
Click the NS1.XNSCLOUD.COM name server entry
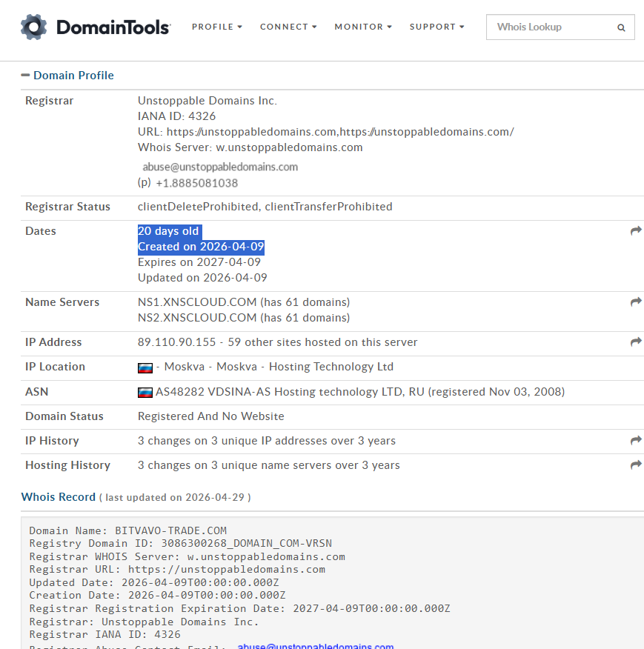tap(197, 302)
